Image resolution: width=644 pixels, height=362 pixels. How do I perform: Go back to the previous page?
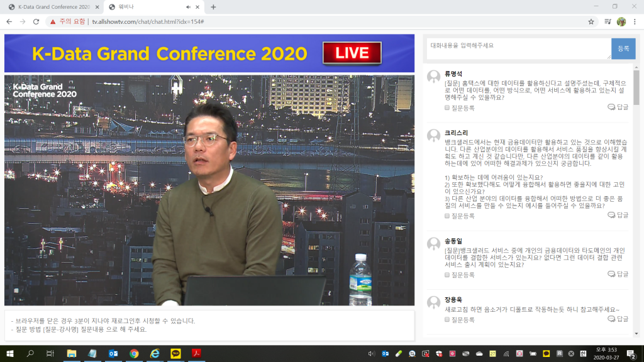click(9, 22)
